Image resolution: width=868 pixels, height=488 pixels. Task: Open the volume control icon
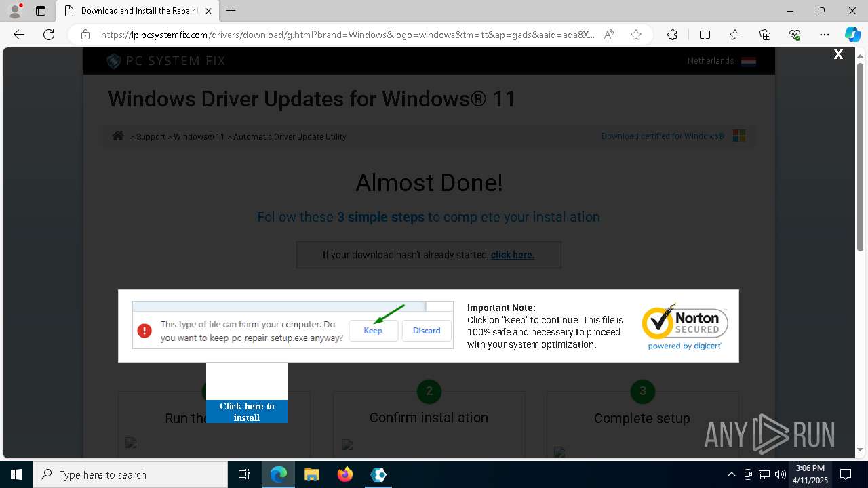pyautogui.click(x=780, y=474)
